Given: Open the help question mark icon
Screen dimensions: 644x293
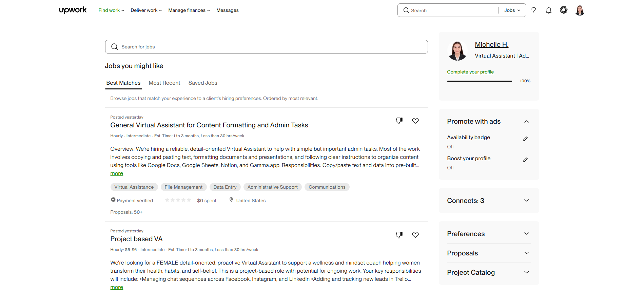Looking at the screenshot, I should (533, 10).
